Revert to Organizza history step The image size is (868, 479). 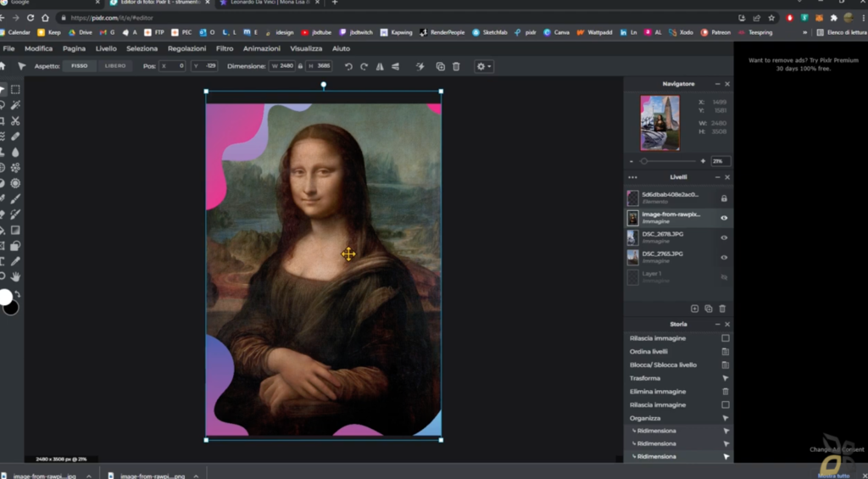(x=678, y=418)
